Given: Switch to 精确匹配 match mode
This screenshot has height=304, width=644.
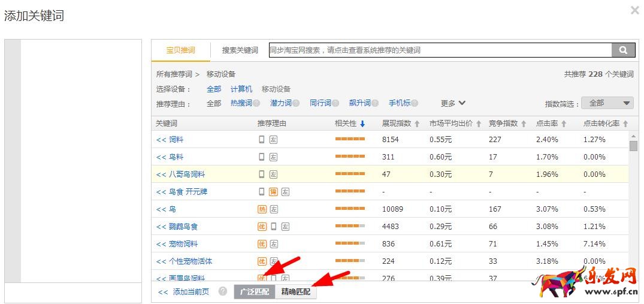Looking at the screenshot, I should [x=296, y=292].
